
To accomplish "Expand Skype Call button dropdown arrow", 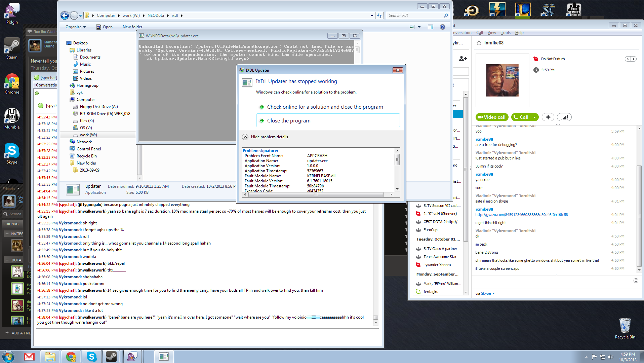I will (x=534, y=117).
